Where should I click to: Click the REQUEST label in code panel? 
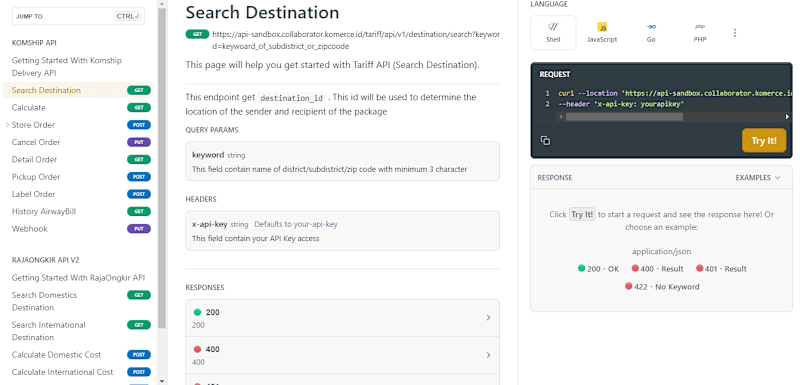coord(555,74)
